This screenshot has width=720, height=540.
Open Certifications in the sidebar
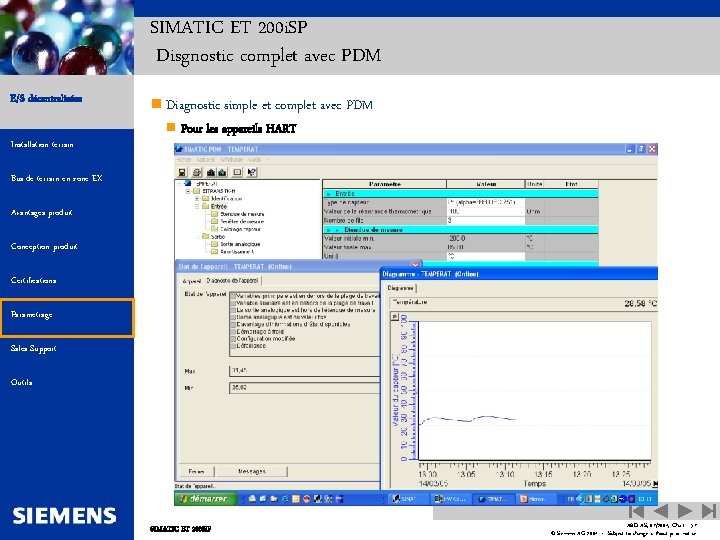click(x=34, y=280)
